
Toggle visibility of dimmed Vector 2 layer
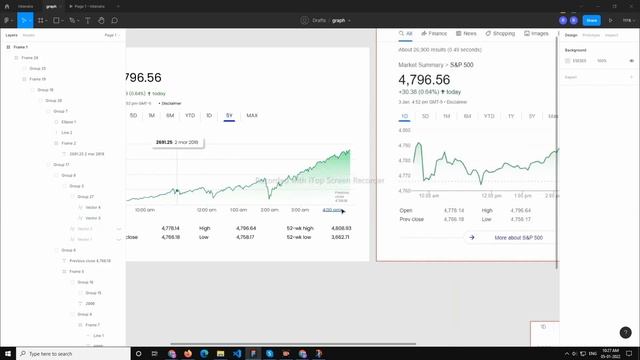pos(119,229)
